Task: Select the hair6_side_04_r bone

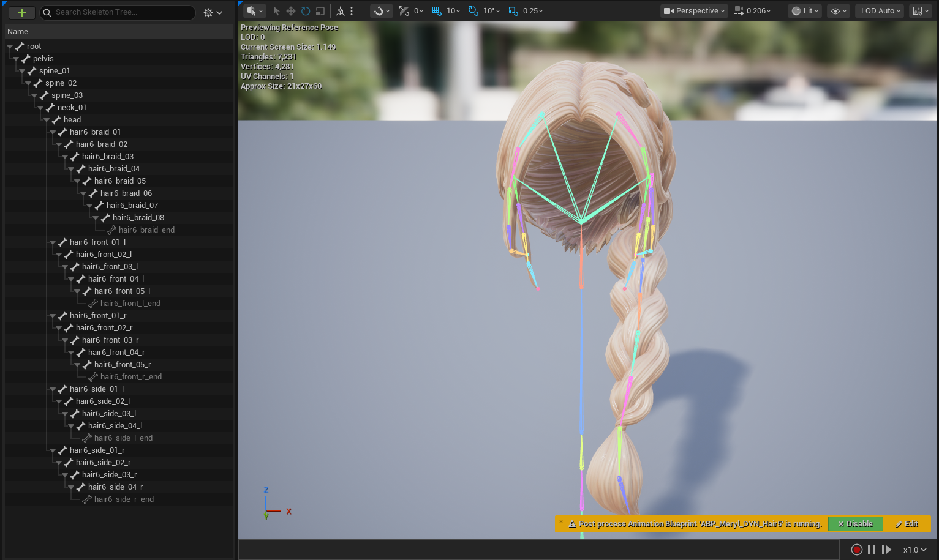Action: click(x=115, y=487)
